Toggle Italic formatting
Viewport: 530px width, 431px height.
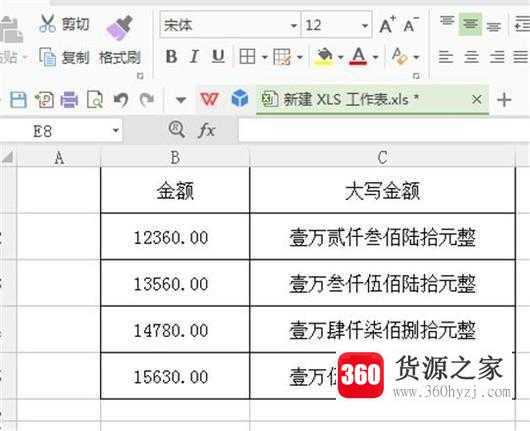(194, 56)
